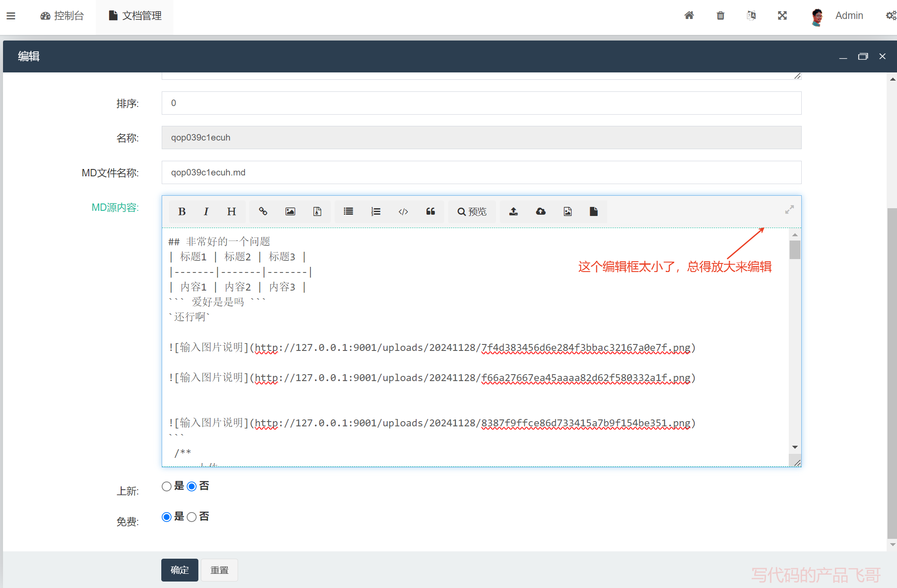Viewport: 897px width, 588px height.
Task: Click the compressed file attachment icon
Action: (x=317, y=212)
